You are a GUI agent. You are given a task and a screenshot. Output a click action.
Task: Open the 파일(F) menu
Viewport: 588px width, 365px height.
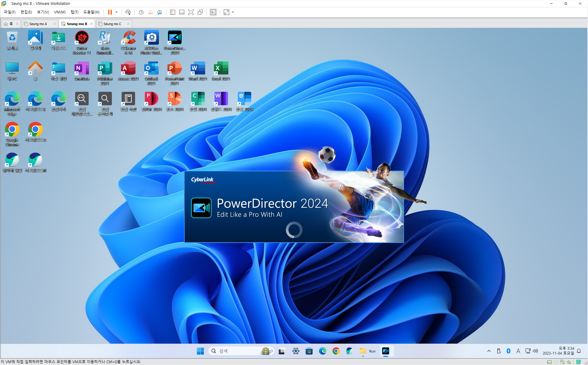point(9,12)
